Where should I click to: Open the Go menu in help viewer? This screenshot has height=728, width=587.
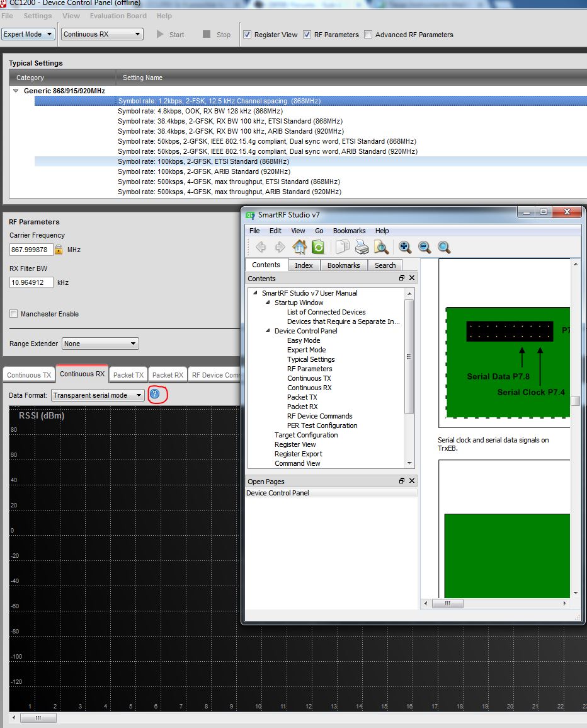coord(319,231)
